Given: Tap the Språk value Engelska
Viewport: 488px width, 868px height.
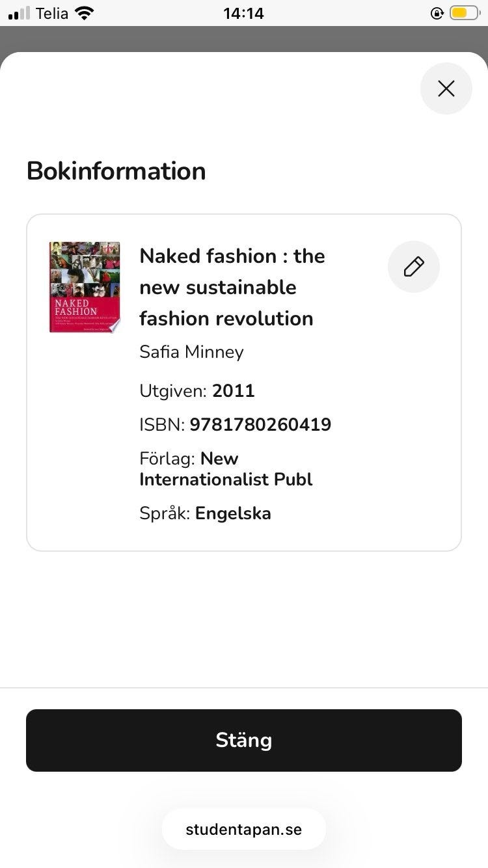Looking at the screenshot, I should [x=233, y=513].
